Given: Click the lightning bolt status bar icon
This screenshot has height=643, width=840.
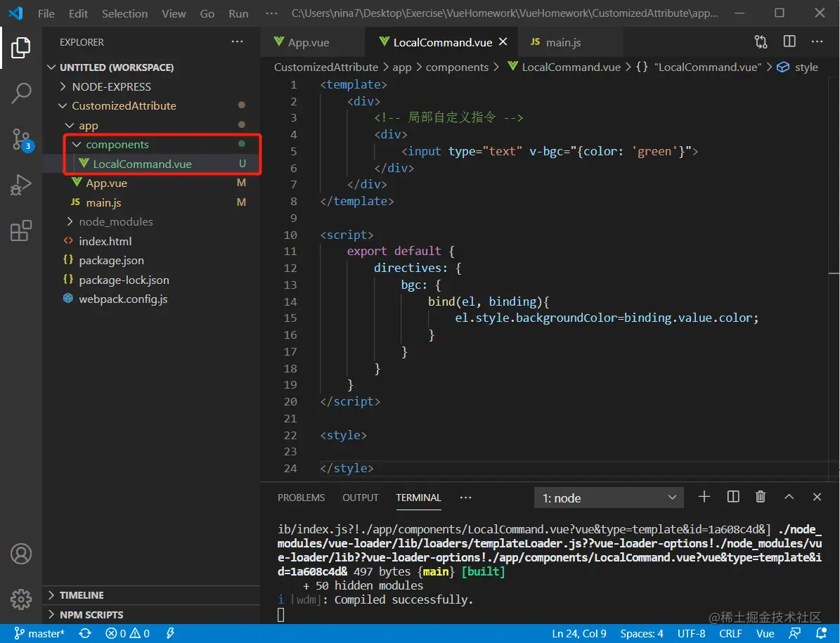Looking at the screenshot, I should click(x=170, y=634).
